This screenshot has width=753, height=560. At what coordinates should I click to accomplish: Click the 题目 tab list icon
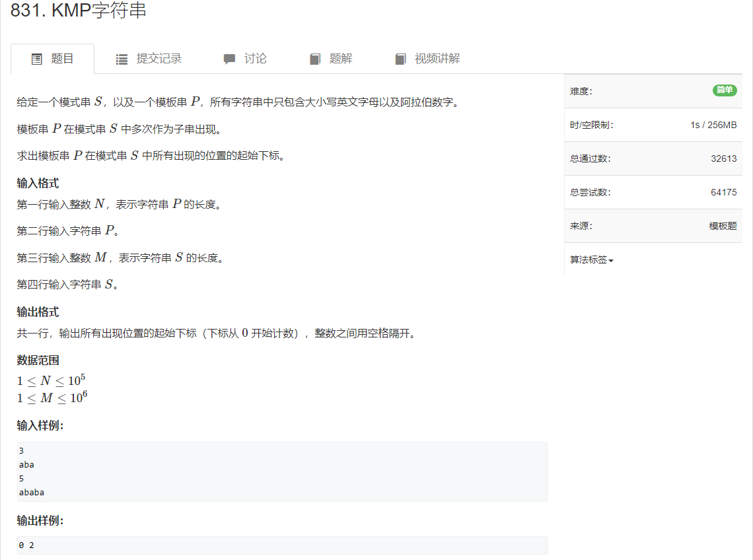pyautogui.click(x=37, y=59)
